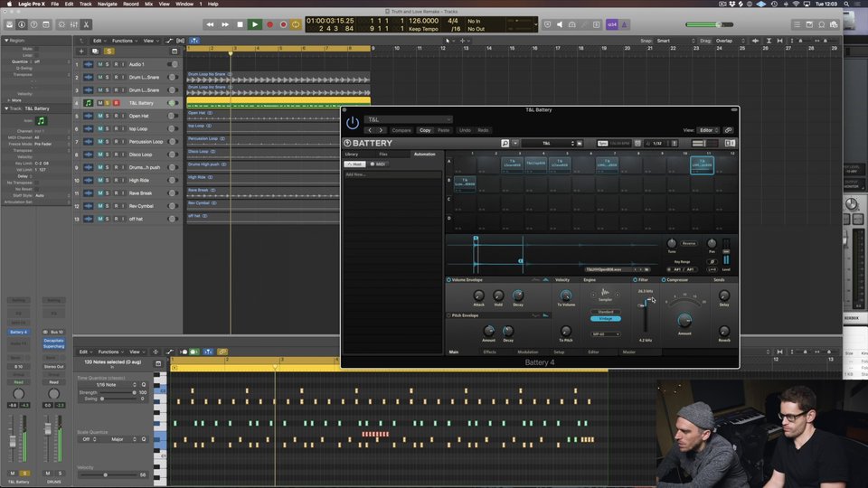Open the tracks area Edit menu

pos(98,41)
